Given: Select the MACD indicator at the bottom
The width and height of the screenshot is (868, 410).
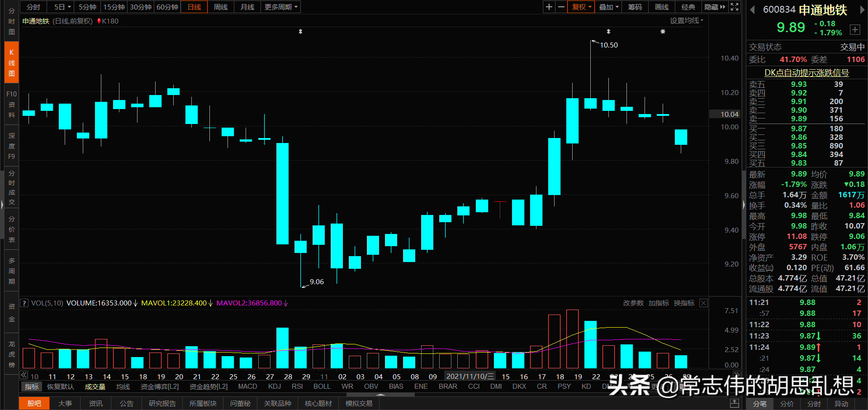Looking at the screenshot, I should pos(247,386).
